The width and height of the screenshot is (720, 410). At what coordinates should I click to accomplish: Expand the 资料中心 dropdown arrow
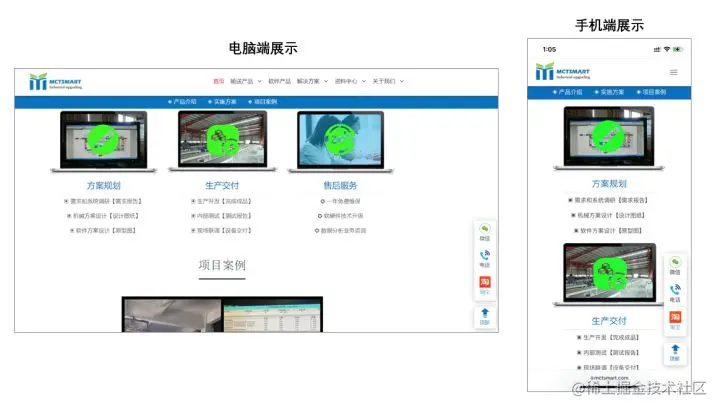(x=364, y=81)
